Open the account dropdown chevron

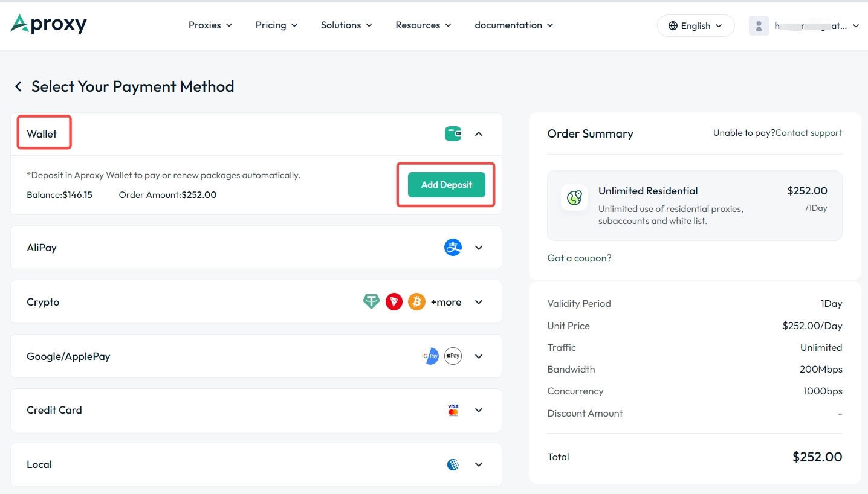(x=855, y=26)
